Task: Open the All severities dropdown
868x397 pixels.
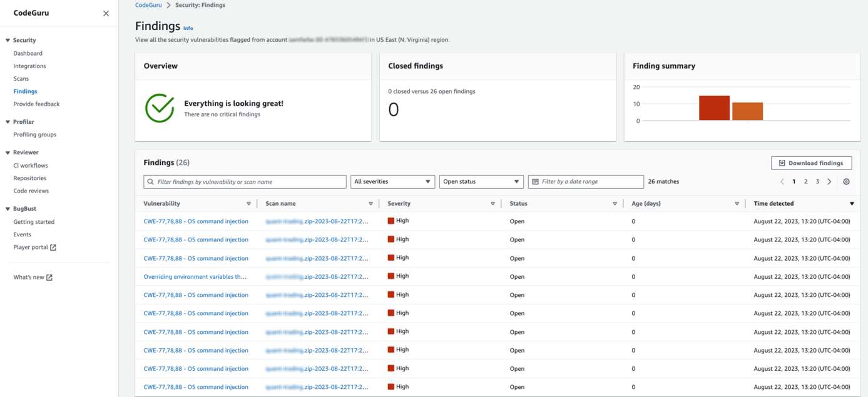Action: tap(392, 182)
